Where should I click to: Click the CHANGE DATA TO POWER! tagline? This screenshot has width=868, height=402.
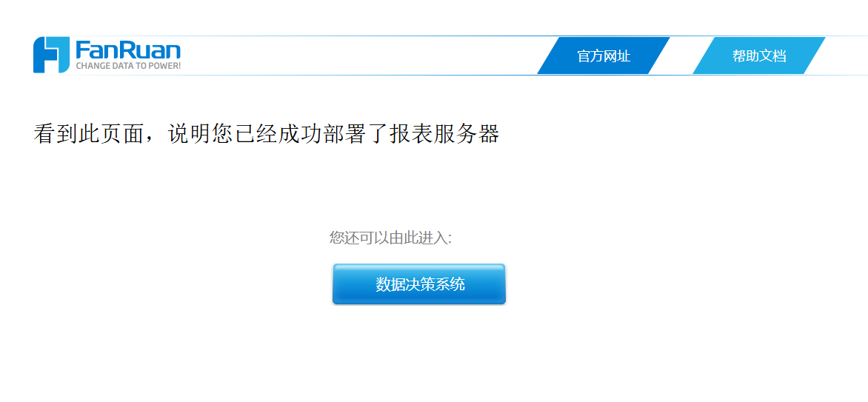coord(128,67)
